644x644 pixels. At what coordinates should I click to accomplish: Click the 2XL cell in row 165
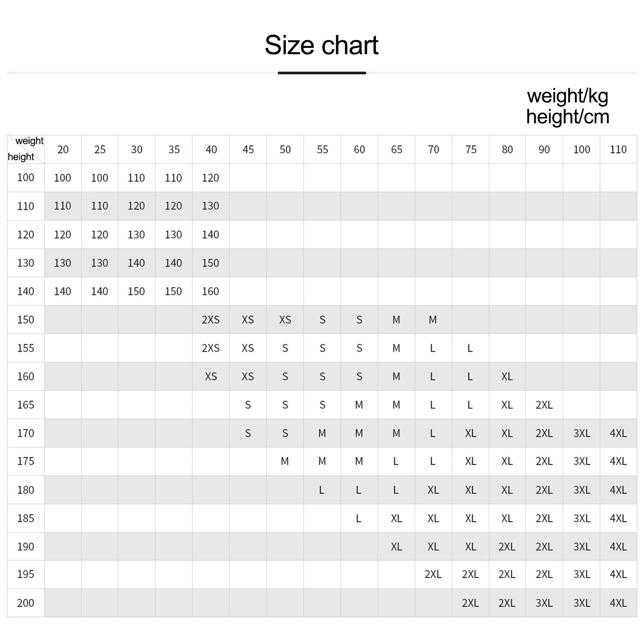[544, 405]
